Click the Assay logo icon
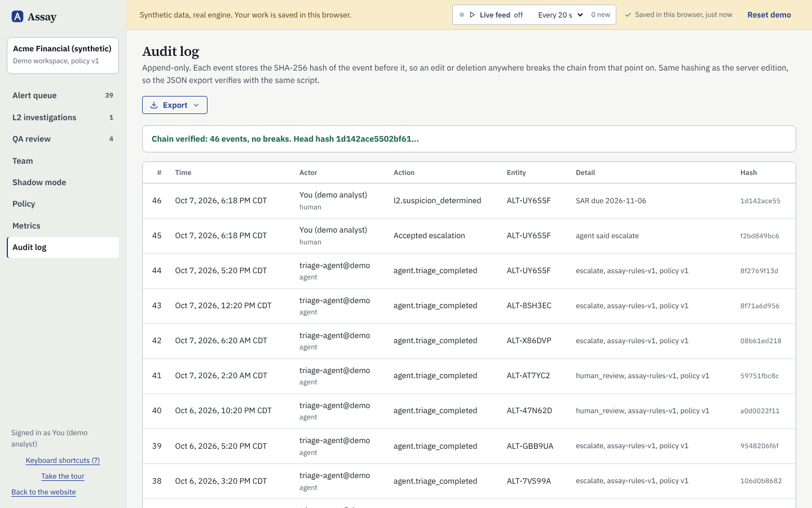The height and width of the screenshot is (508, 812). point(17,16)
